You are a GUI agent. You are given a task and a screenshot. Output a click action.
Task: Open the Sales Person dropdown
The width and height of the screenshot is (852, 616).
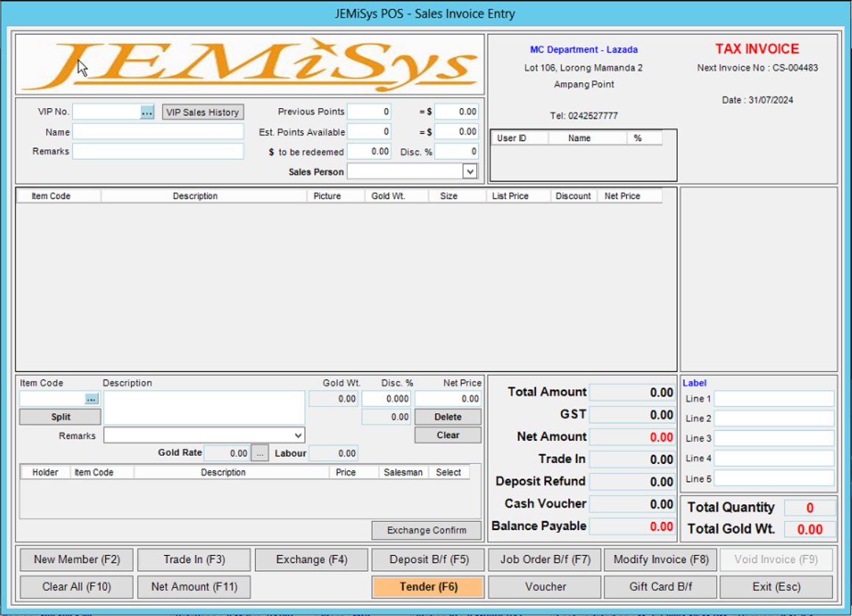[x=468, y=171]
